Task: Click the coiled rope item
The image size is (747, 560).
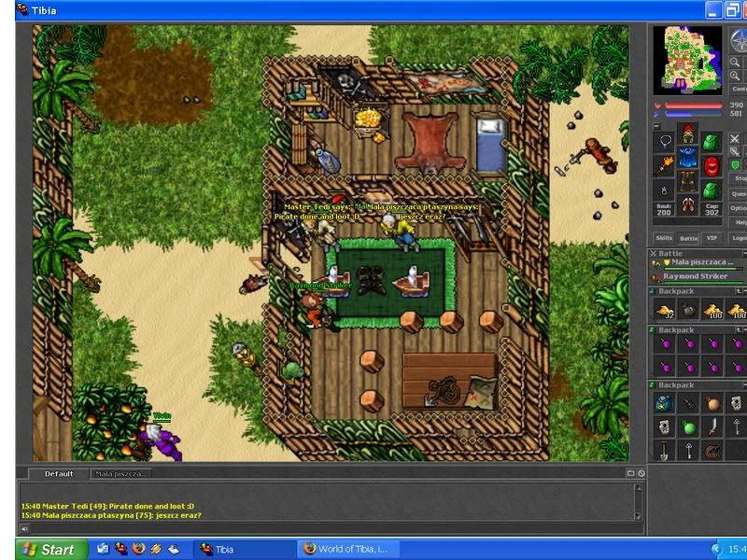Action: point(712,451)
